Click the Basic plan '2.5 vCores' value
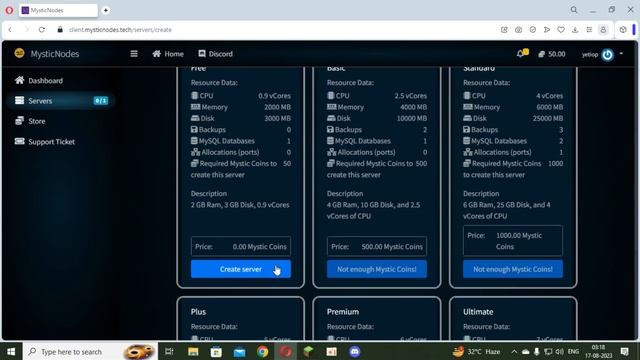The width and height of the screenshot is (640, 360). [x=411, y=96]
